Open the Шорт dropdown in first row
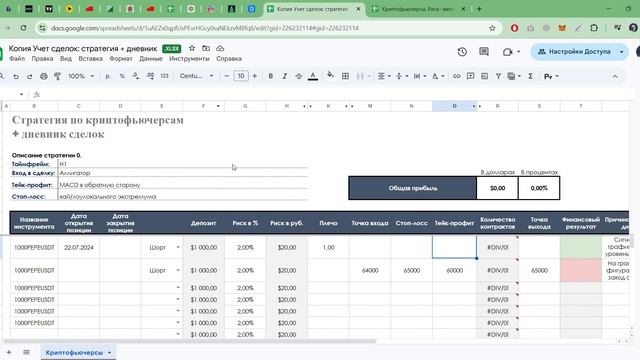The image size is (640, 360). coord(178,247)
